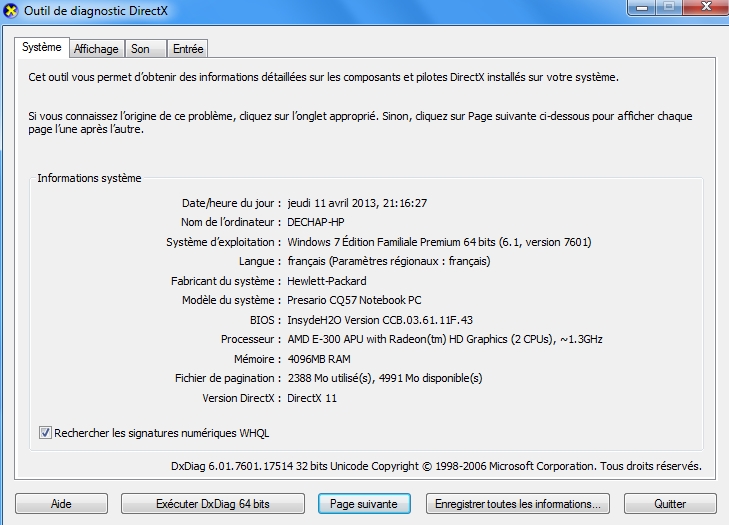729x525 pixels.
Task: Click the Aide button
Action: click(61, 504)
